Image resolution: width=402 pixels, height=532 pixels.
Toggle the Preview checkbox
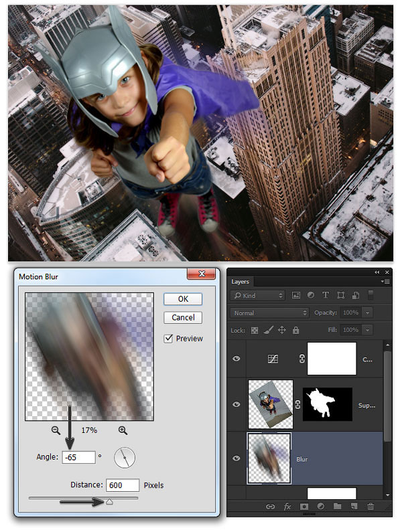(169, 339)
